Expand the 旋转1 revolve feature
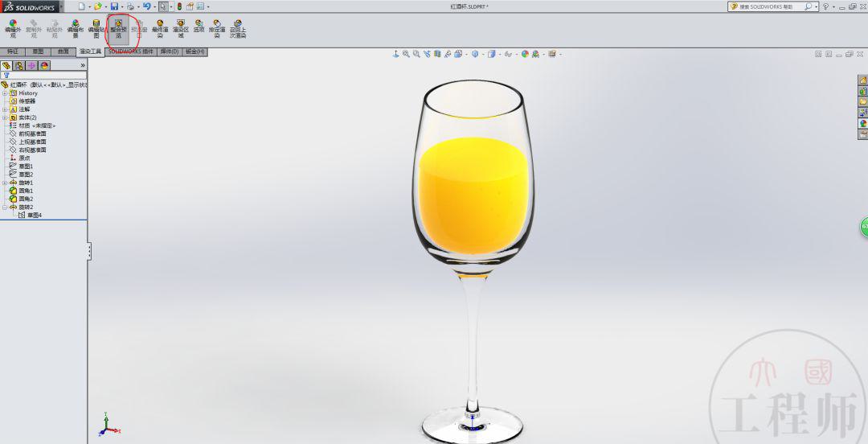 click(5, 183)
